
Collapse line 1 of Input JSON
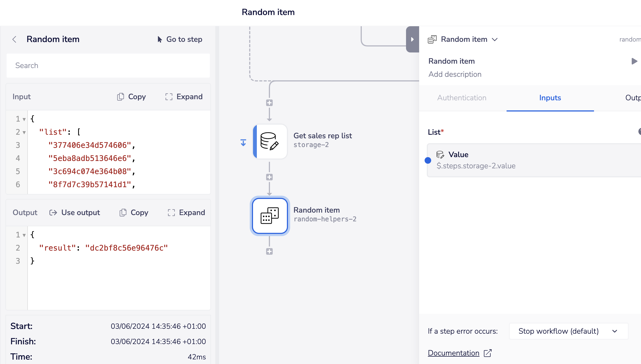point(24,119)
